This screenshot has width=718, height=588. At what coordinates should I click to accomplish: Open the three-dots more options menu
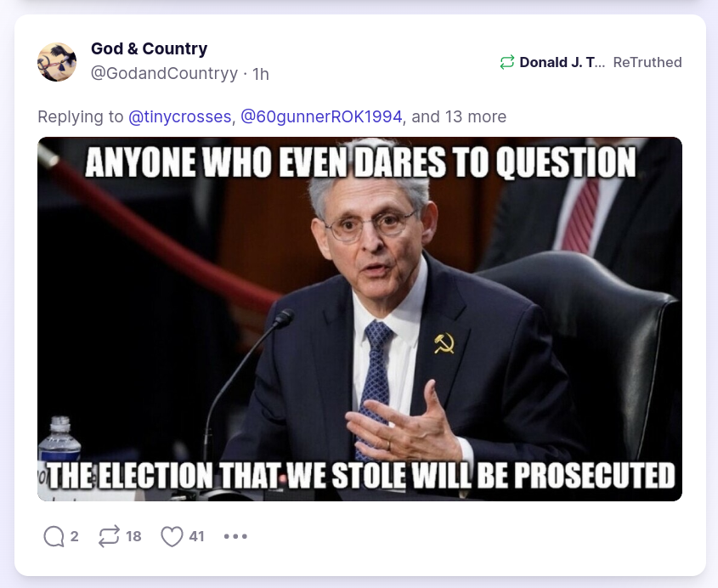(x=235, y=536)
